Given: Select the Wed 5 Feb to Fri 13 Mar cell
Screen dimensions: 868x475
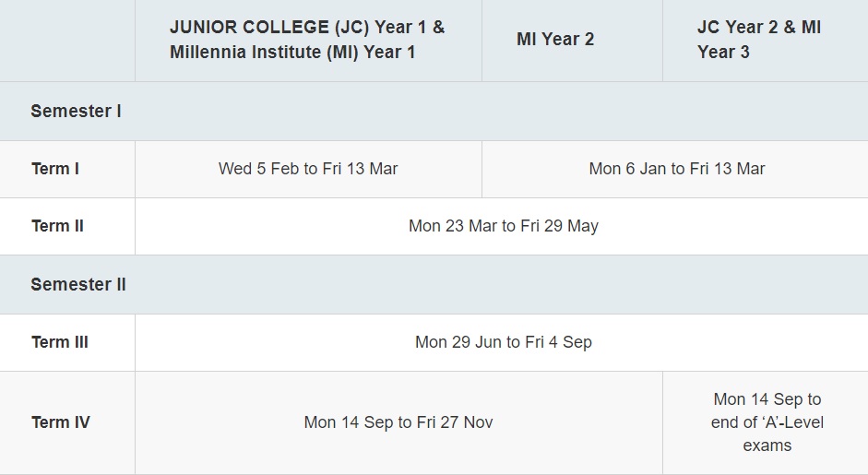Looking at the screenshot, I should (308, 169).
